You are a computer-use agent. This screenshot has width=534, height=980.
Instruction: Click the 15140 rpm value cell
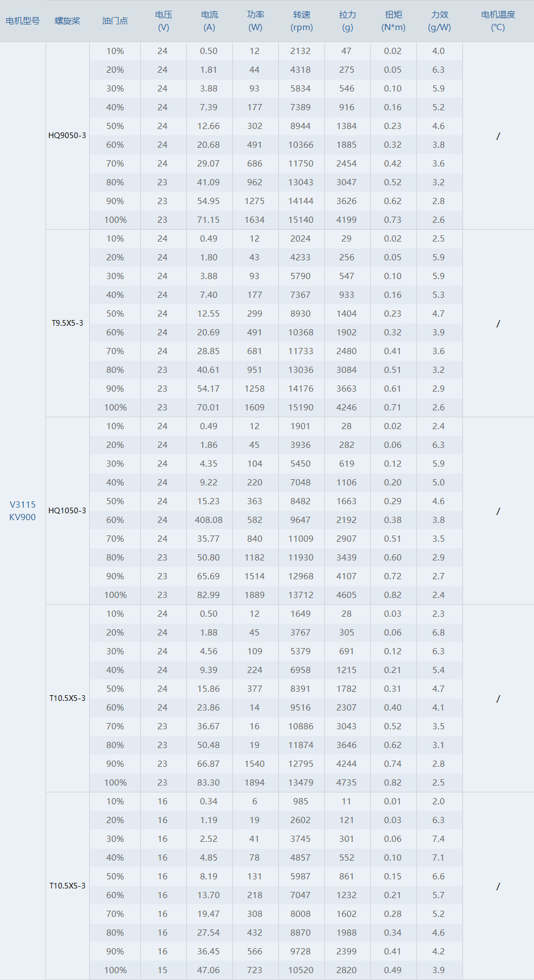pyautogui.click(x=301, y=220)
